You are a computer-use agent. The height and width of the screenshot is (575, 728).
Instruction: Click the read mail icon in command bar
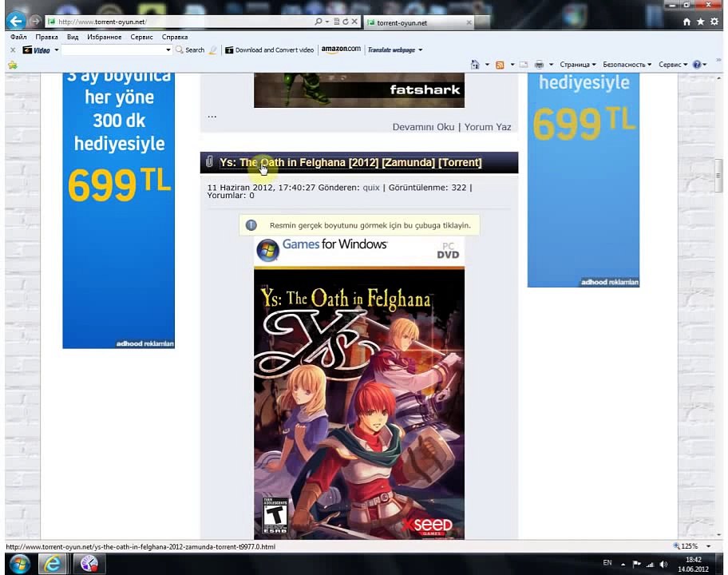(x=524, y=65)
